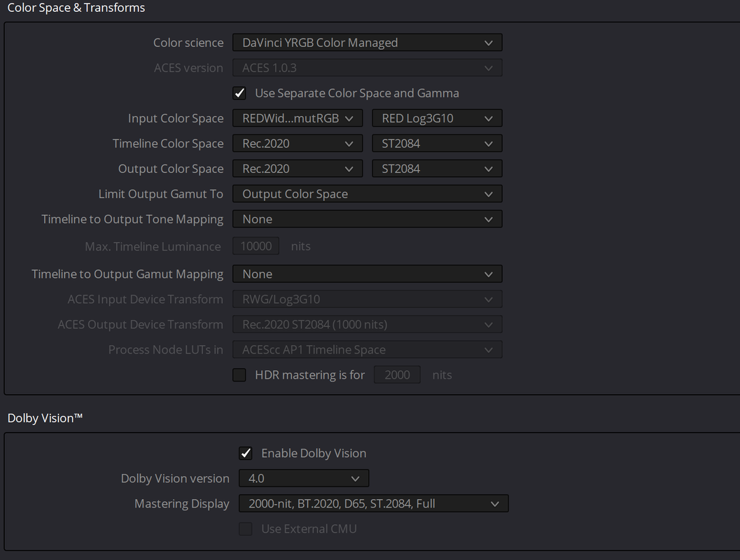Viewport: 740px width, 560px height.
Task: Open Process Node LUTs in dropdown
Action: pos(367,349)
